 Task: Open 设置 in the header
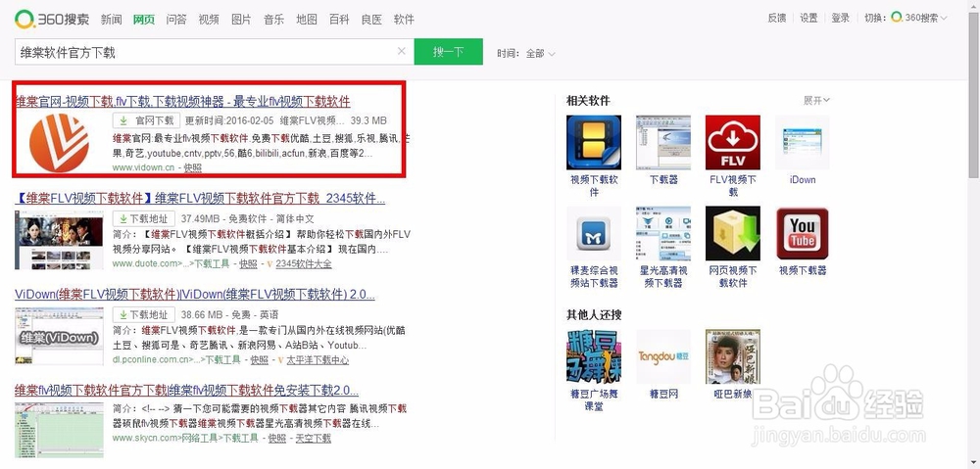pos(808,18)
